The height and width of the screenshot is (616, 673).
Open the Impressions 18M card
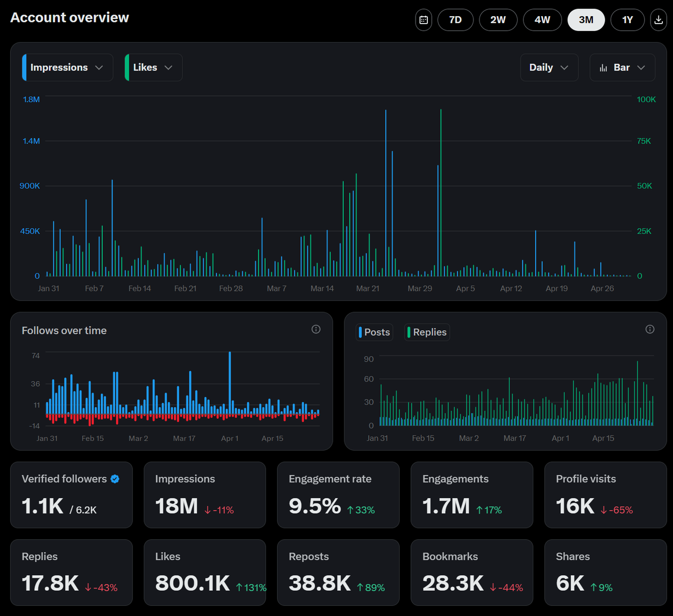205,495
